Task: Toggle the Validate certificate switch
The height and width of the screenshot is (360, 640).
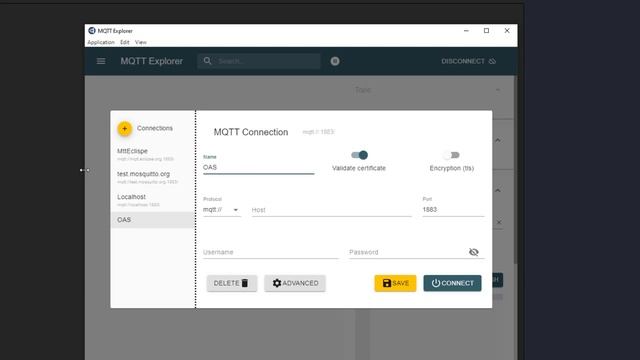Action: (359, 155)
